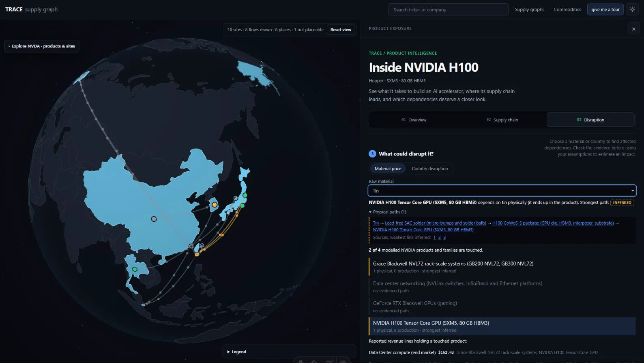Select the Data center networking product row
The width and height of the screenshot is (644, 363).
(502, 287)
